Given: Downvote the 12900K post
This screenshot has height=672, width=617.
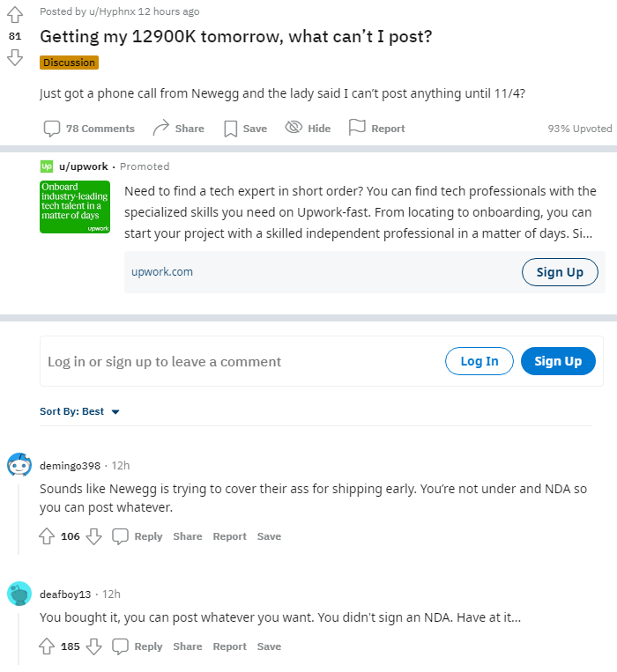Looking at the screenshot, I should click(14, 58).
